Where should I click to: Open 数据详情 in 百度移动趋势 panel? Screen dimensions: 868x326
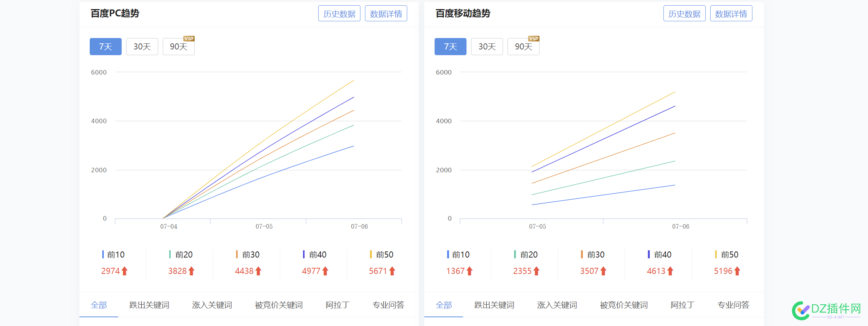[731, 14]
